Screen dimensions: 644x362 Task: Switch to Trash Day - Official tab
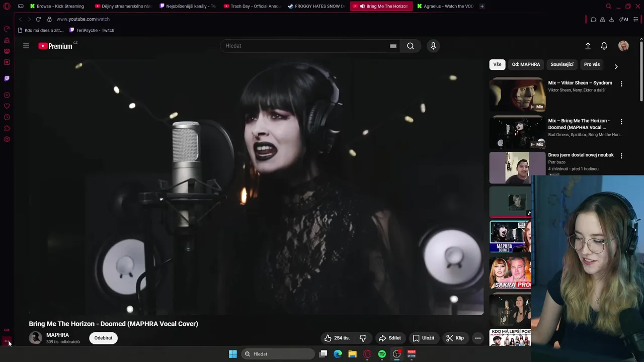(x=252, y=7)
